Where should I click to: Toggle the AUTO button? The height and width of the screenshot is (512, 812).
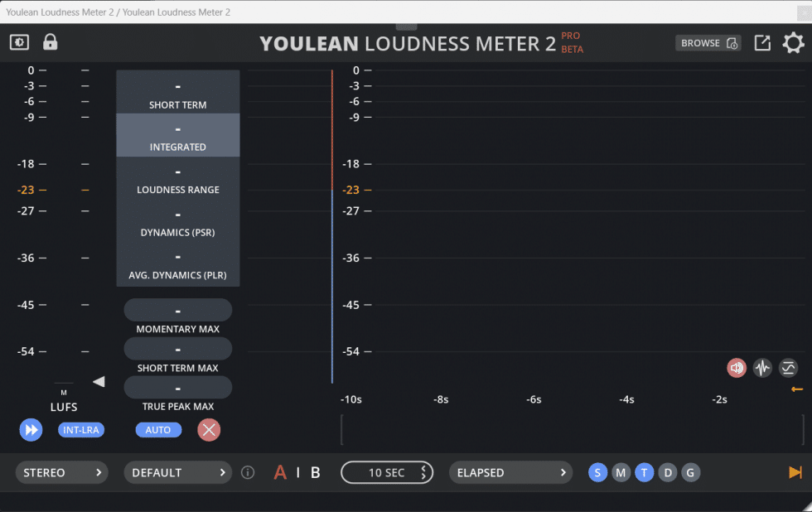[x=158, y=430]
